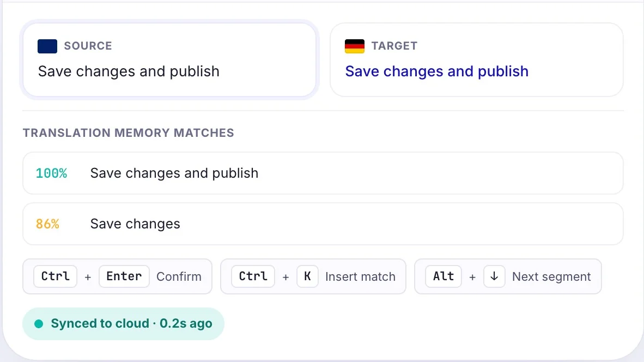Click the green sync status dot
The image size is (644, 362).
click(x=39, y=324)
